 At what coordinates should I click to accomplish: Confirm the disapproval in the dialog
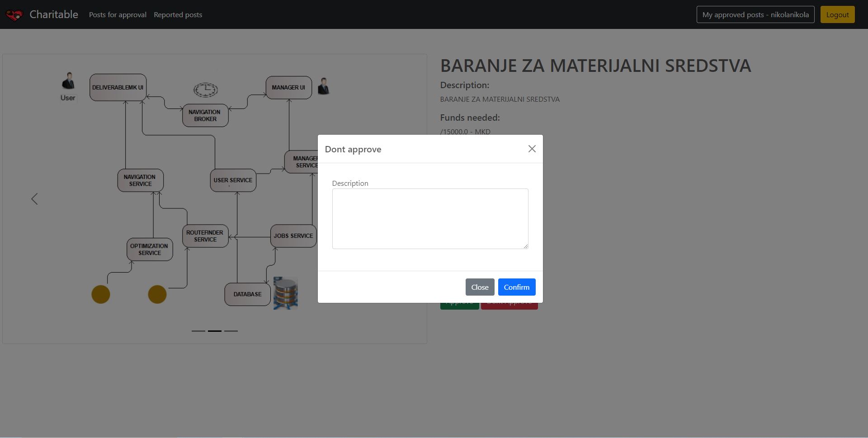click(x=516, y=287)
